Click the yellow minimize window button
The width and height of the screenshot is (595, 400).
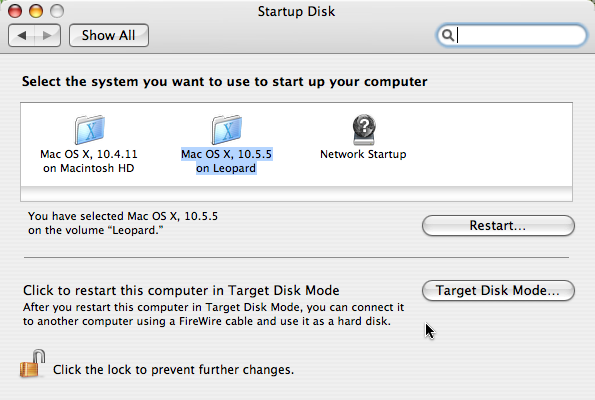click(x=36, y=11)
